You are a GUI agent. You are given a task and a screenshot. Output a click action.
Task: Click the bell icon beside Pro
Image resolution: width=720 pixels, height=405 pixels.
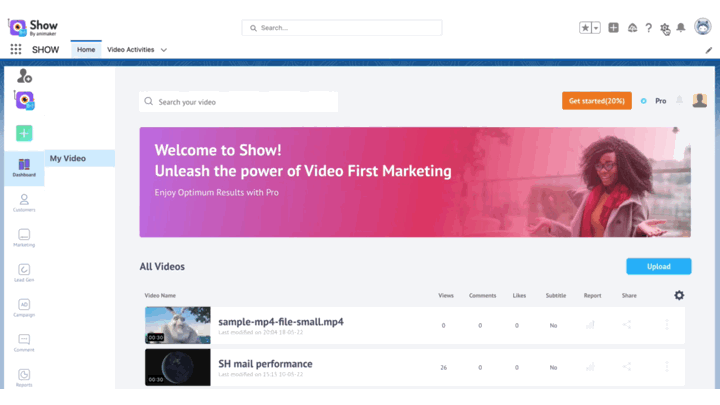coord(679,100)
